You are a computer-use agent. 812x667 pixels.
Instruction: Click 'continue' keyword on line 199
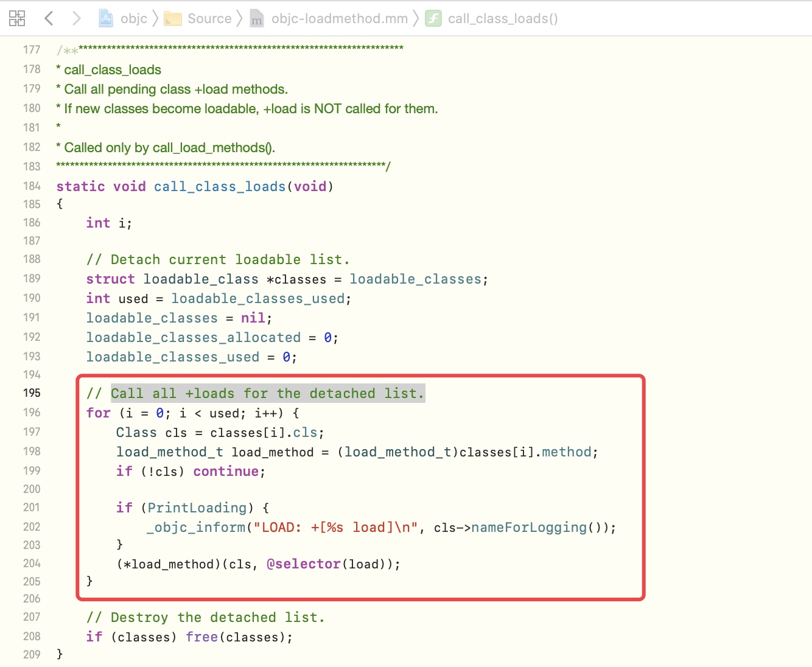click(x=226, y=471)
